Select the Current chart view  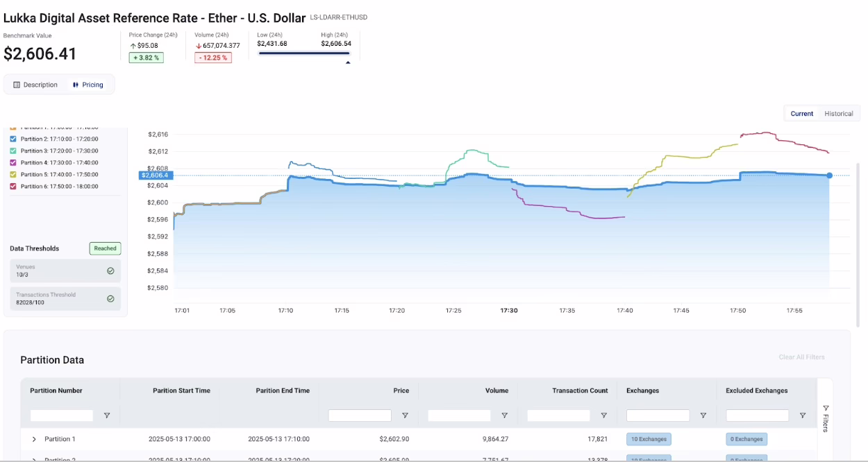(x=802, y=114)
